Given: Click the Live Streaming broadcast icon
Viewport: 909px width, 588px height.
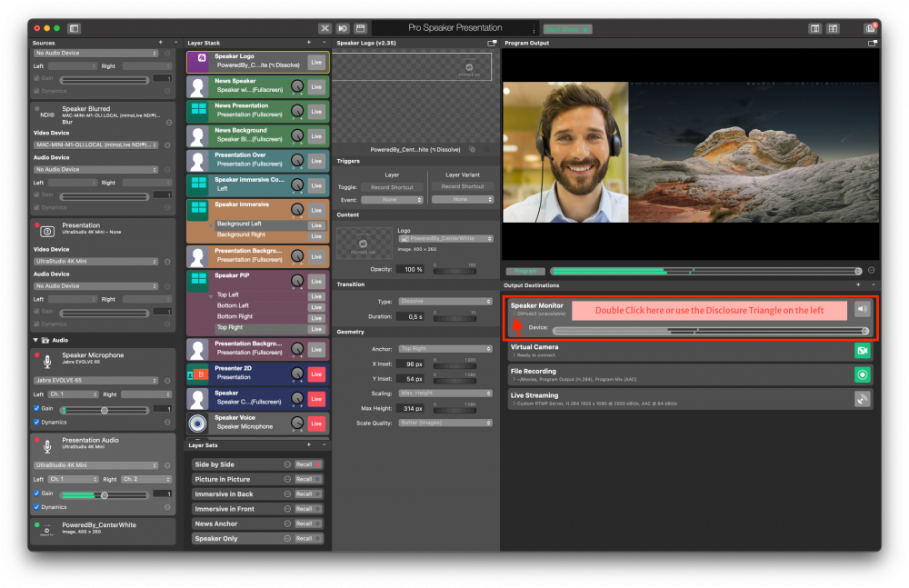Looking at the screenshot, I should pos(862,399).
